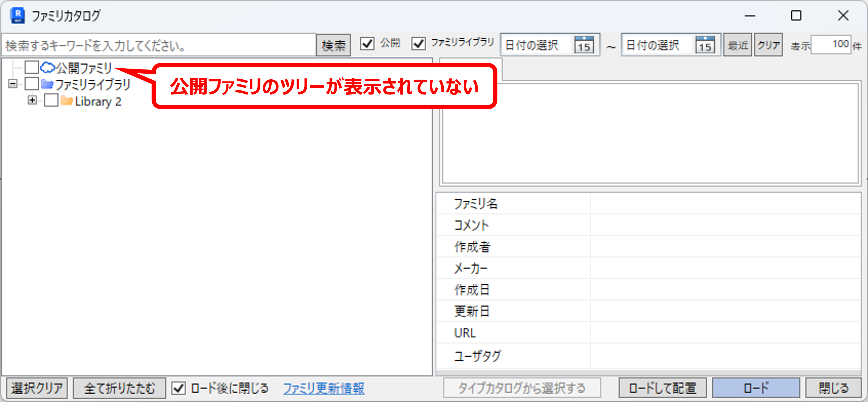Click the empty family preview pane
868x402 pixels.
point(650,133)
